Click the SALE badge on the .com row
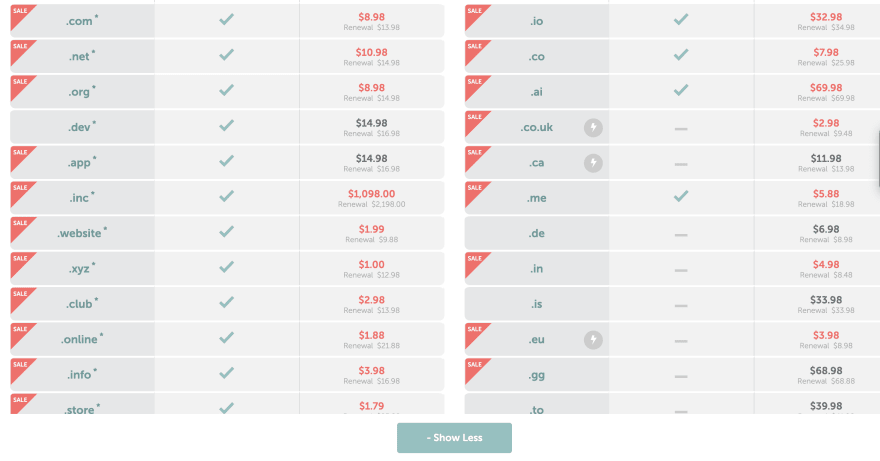This screenshot has height=461, width=880. tap(23, 17)
